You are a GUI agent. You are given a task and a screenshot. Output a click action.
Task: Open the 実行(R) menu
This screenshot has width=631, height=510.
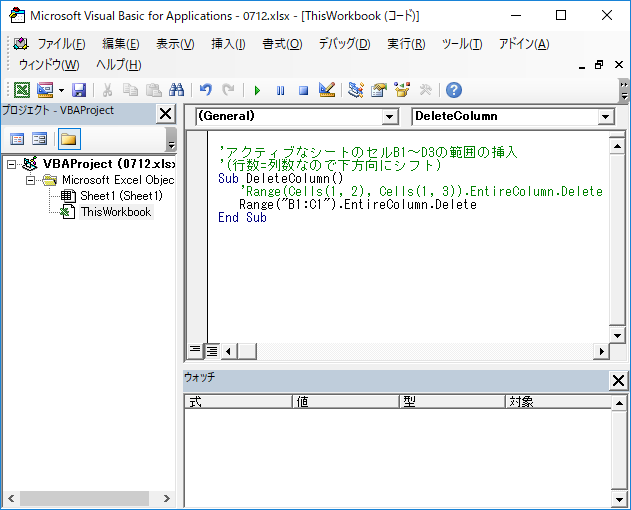tap(406, 43)
